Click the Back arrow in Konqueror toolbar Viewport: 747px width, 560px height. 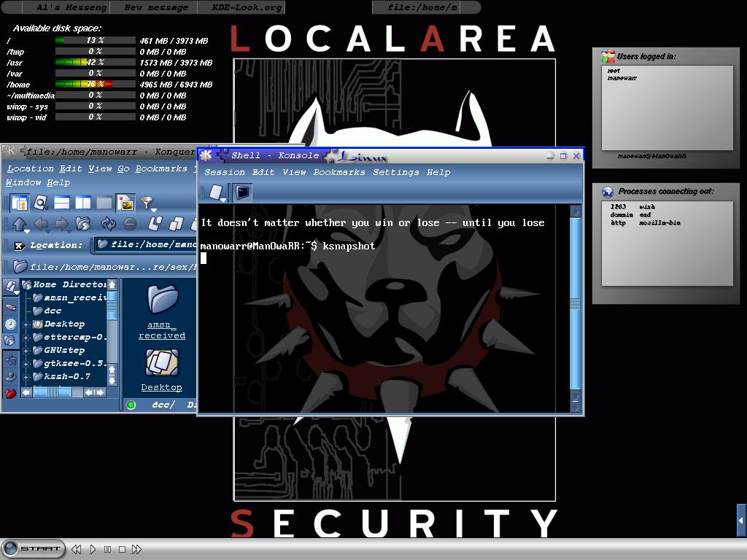click(42, 225)
